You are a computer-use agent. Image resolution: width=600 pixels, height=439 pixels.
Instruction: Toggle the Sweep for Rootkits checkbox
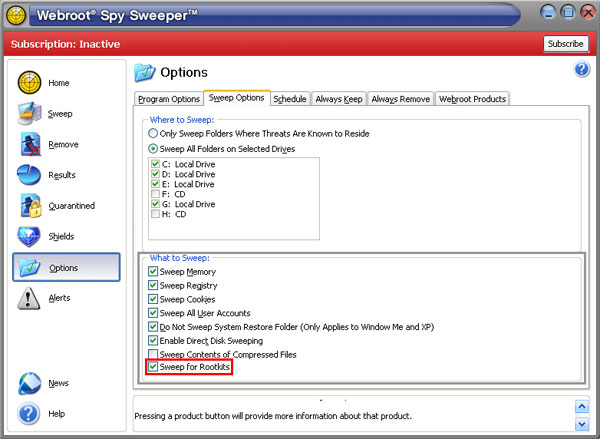(153, 367)
